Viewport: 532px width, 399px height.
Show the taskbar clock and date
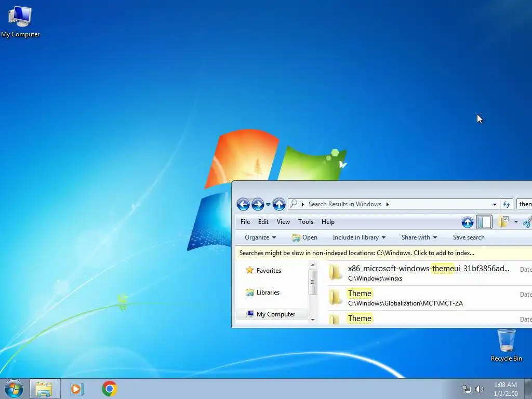tap(506, 389)
